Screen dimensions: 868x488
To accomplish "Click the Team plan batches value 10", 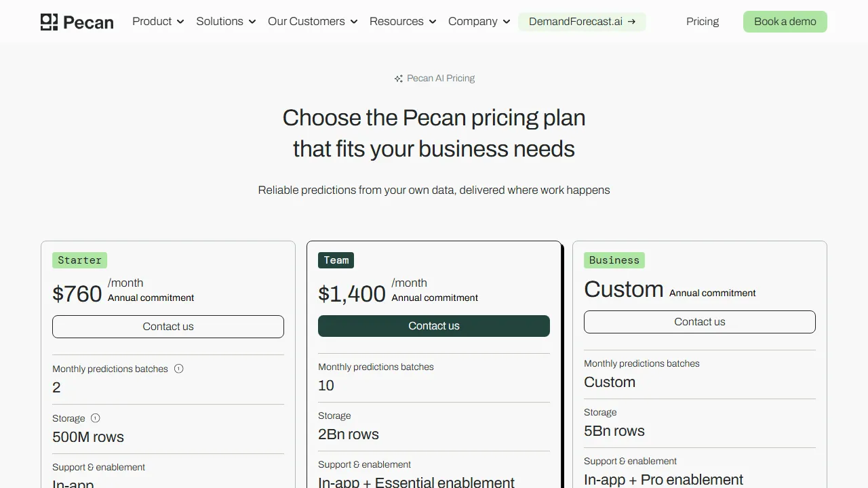I will 326,386.
